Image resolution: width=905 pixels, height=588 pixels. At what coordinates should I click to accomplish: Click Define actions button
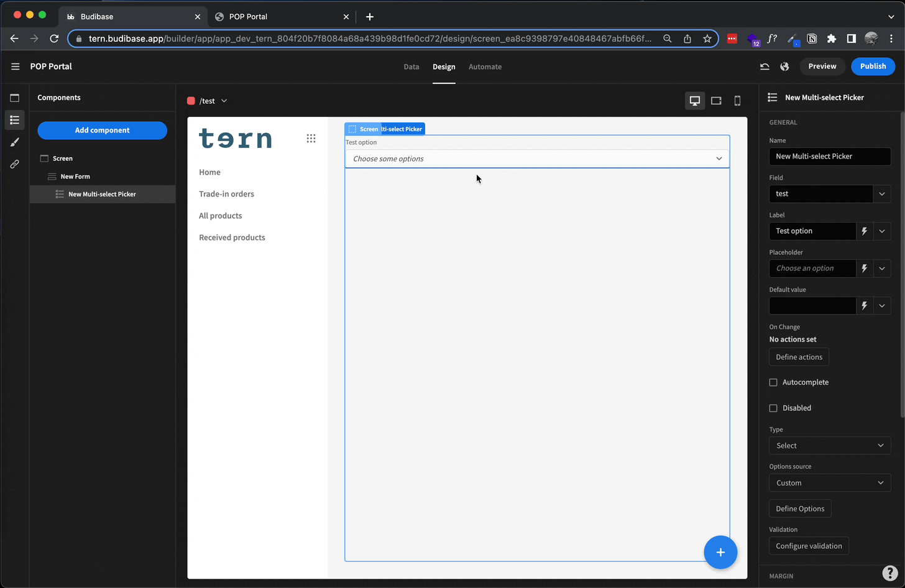click(x=799, y=357)
